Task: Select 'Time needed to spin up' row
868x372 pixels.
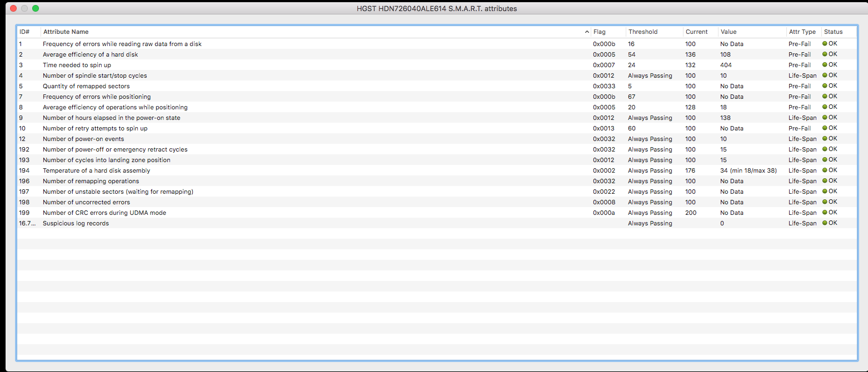Action: tap(437, 65)
